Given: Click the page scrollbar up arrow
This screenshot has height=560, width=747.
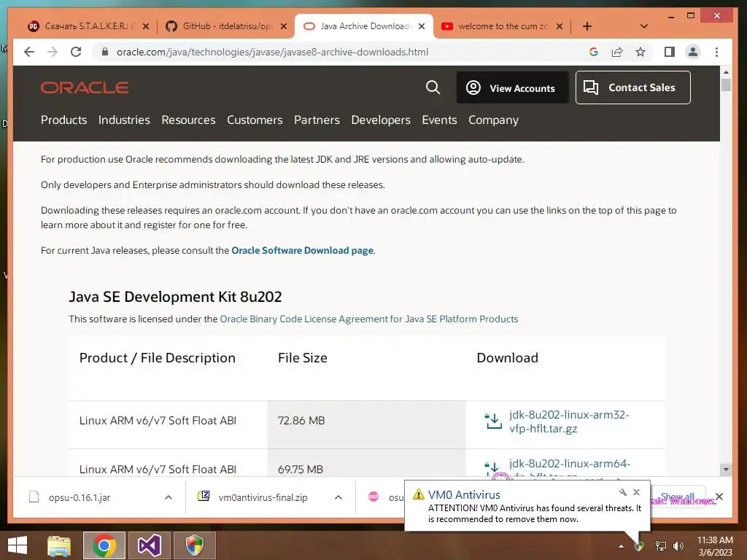Looking at the screenshot, I should [726, 72].
